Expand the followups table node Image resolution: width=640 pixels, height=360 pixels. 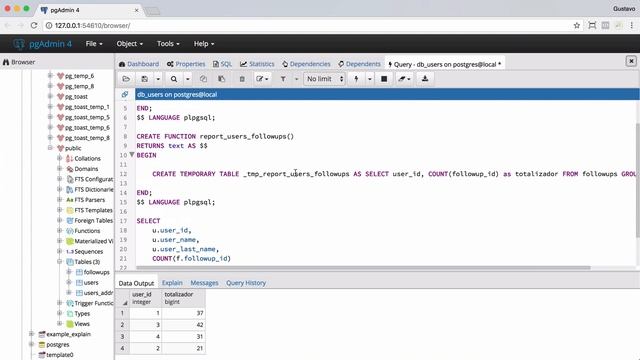(x=69, y=271)
